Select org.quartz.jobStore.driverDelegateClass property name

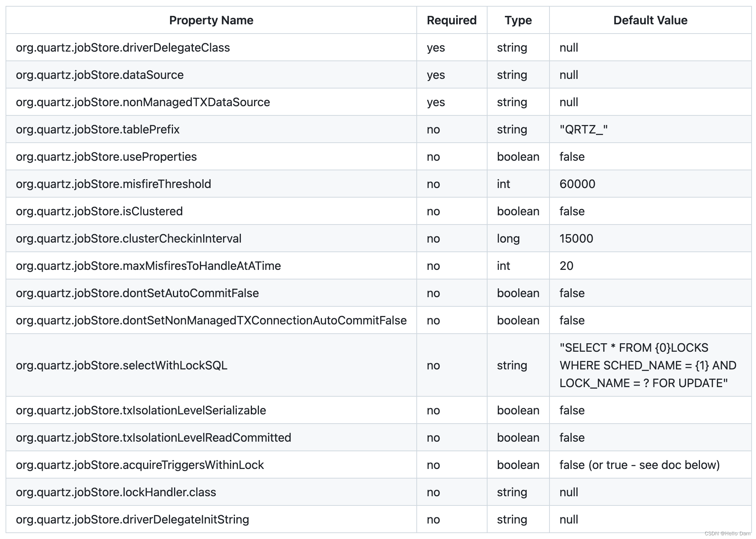[123, 48]
